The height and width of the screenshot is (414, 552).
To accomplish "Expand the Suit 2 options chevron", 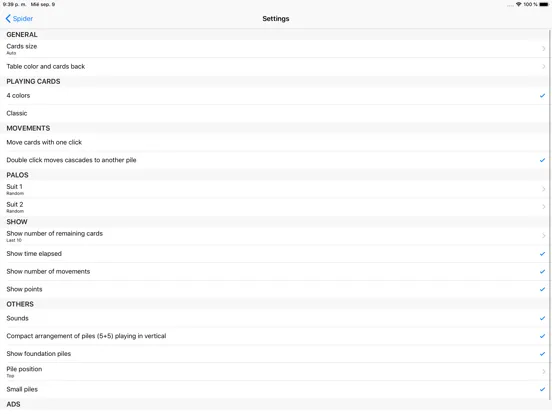I will (x=544, y=207).
